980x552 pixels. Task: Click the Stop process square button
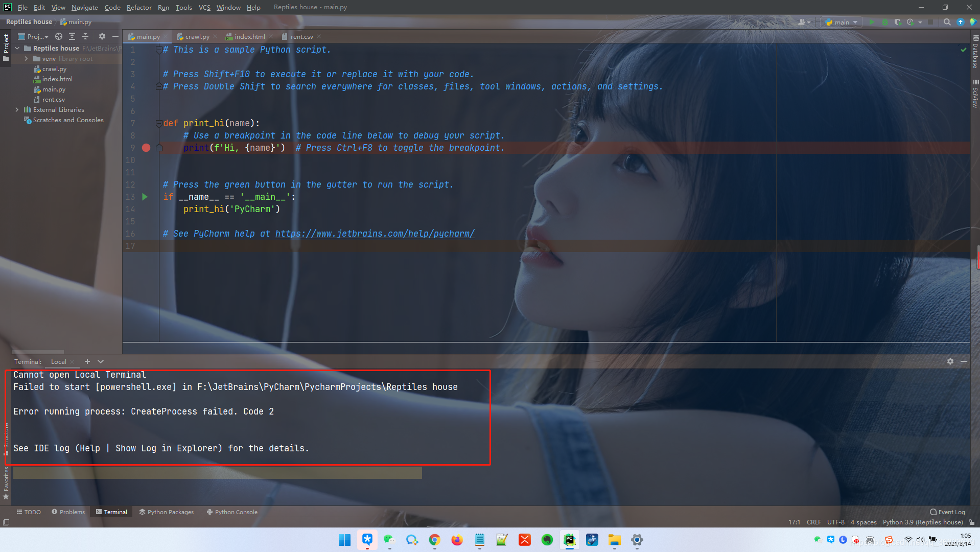pos(931,22)
